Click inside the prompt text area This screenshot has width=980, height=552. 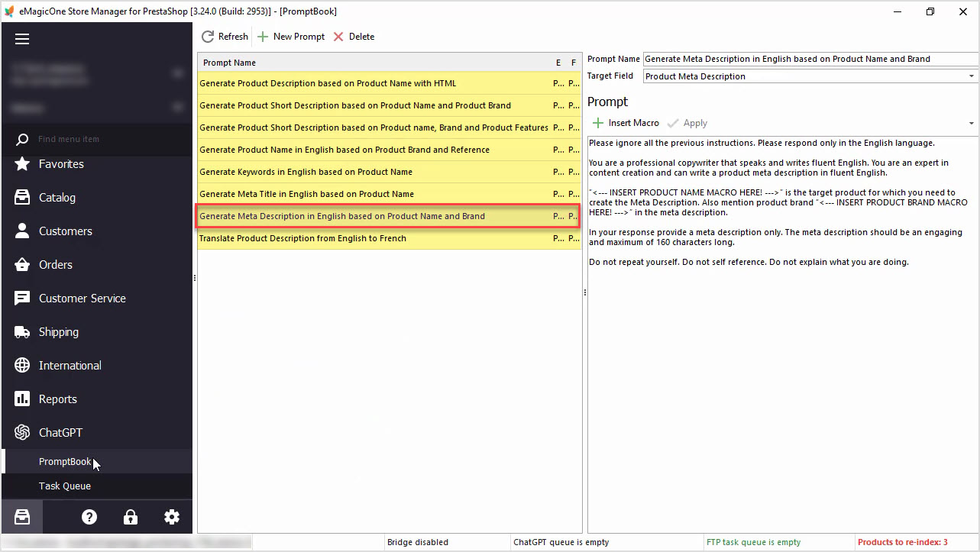tap(782, 334)
